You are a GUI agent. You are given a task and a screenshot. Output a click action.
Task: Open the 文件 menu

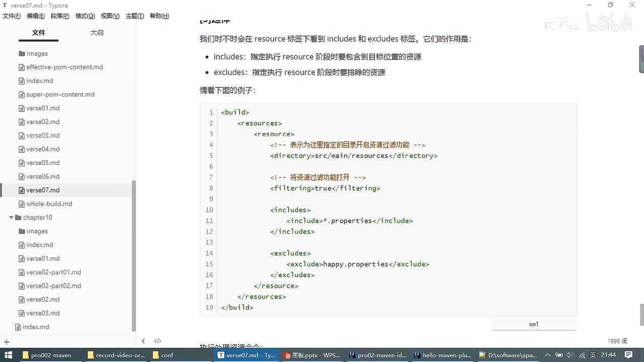[x=12, y=16]
